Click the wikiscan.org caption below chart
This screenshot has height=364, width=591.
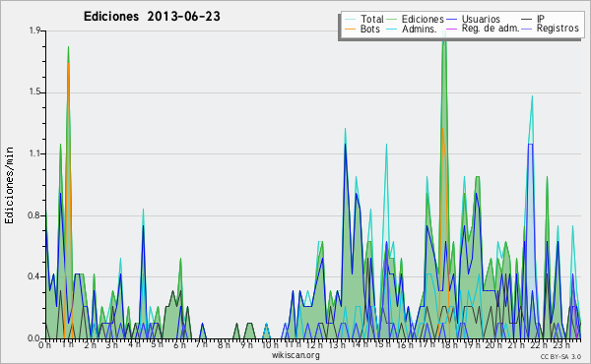[295, 355]
